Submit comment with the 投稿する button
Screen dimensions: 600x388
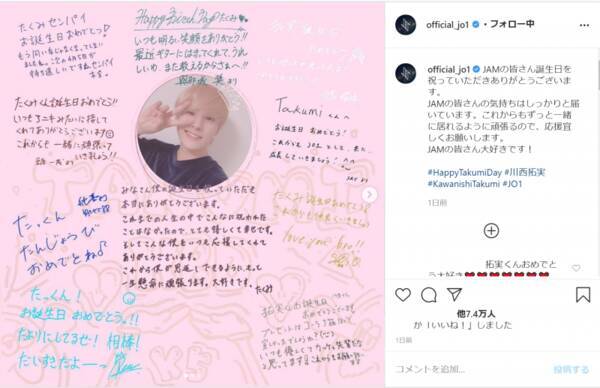(x=571, y=369)
